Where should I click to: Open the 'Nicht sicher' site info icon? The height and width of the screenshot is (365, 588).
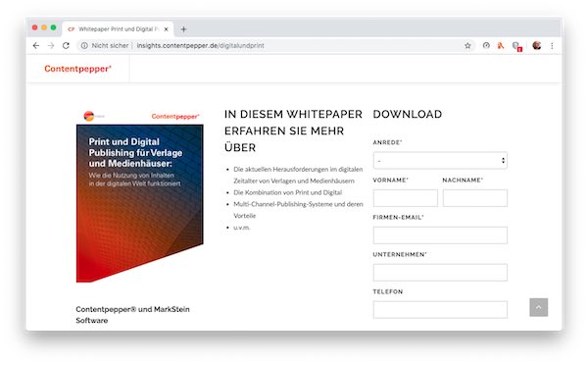(84, 45)
